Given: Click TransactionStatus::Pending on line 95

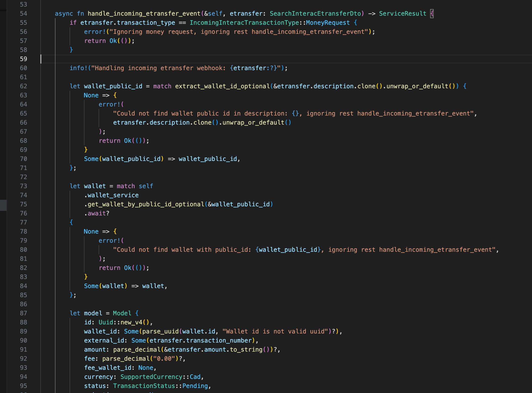Looking at the screenshot, I should 160,386.
